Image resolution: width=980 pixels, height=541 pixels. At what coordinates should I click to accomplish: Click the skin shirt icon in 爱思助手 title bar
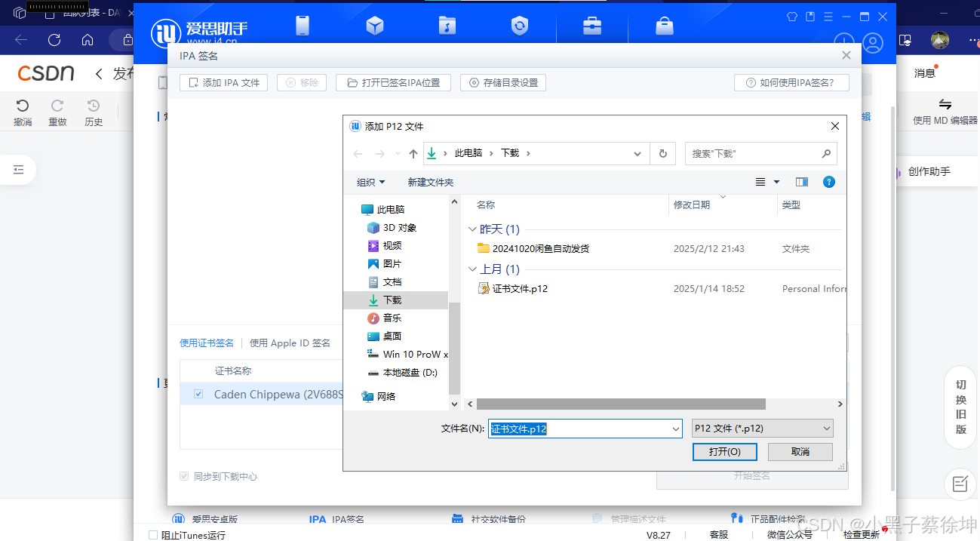pos(791,16)
